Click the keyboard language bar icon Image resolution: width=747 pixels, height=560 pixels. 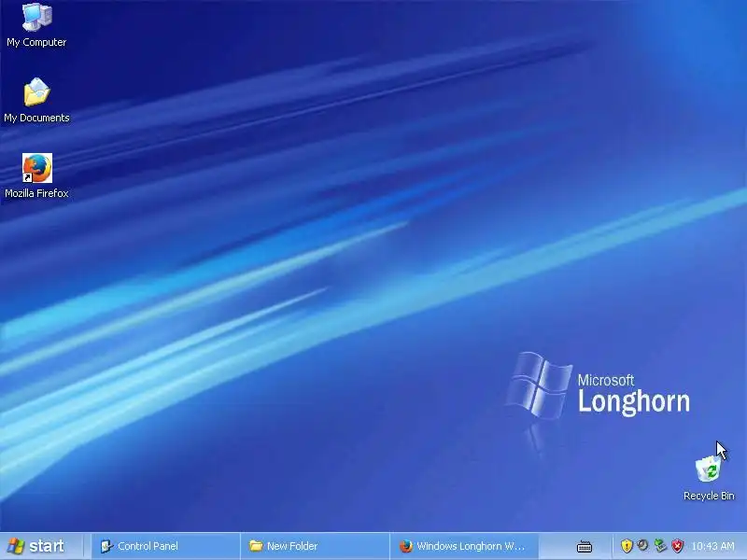pos(585,547)
